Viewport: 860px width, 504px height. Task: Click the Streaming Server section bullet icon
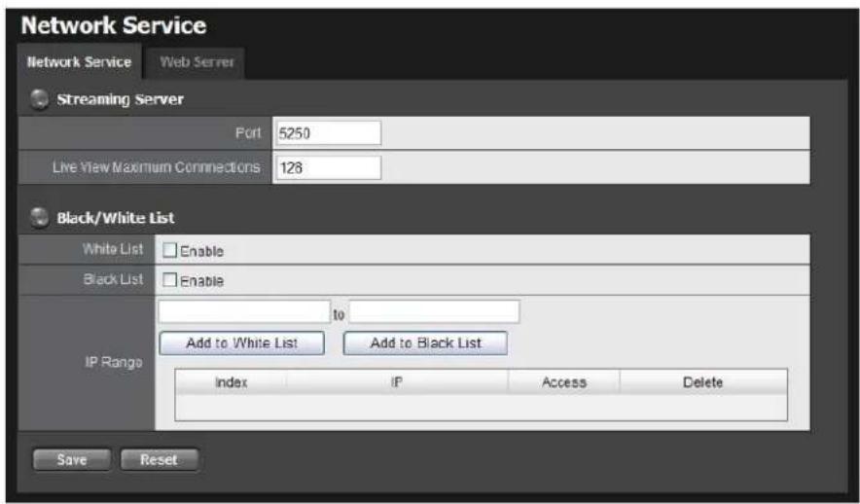[40, 99]
